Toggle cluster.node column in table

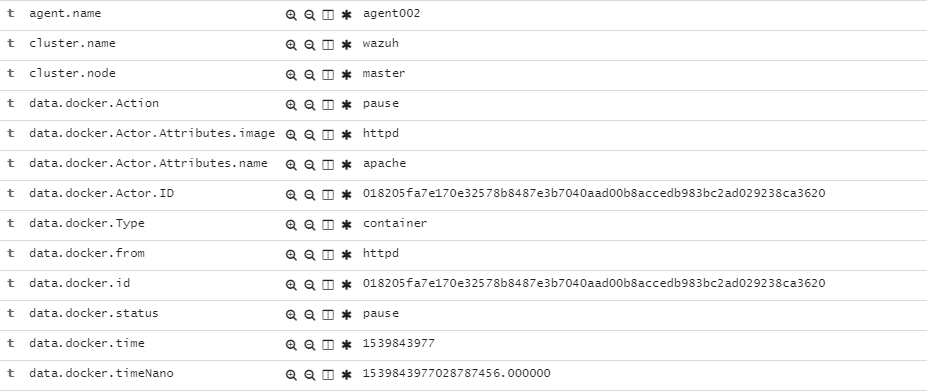point(328,75)
